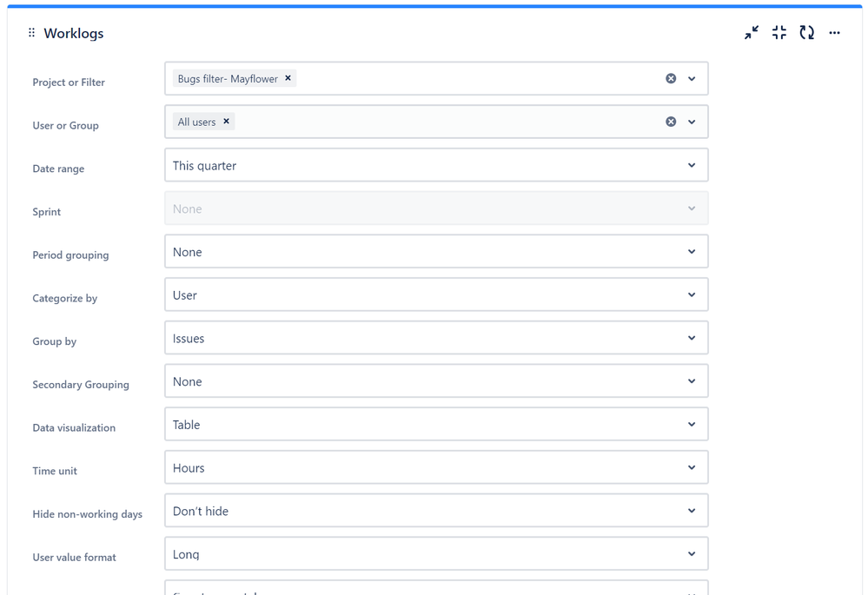Clear all in User or Group field
The image size is (868, 595).
[x=671, y=122]
